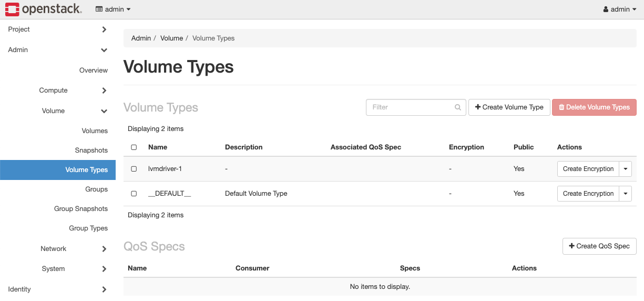Click the Create QoS Spec button
Viewport: 644px width, 301px height.
coord(599,246)
